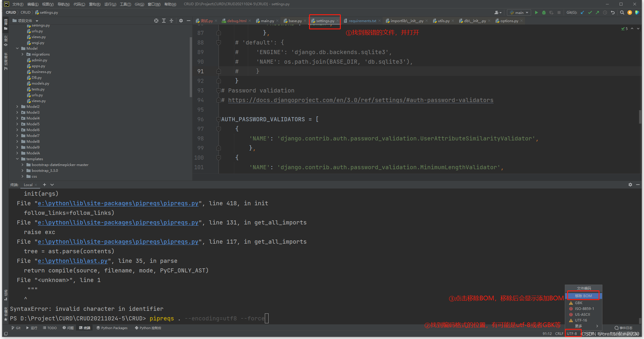Open the Django auth-password-validators docs link

361,100
